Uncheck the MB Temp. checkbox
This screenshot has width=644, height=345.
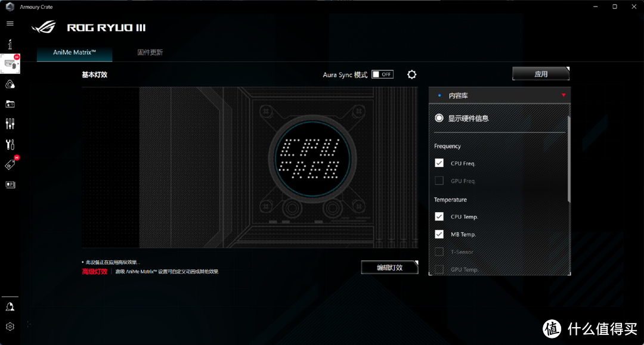coord(439,234)
